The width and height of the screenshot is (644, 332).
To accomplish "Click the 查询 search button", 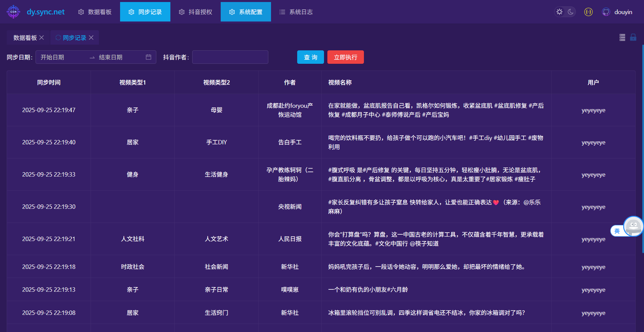I will click(x=311, y=57).
